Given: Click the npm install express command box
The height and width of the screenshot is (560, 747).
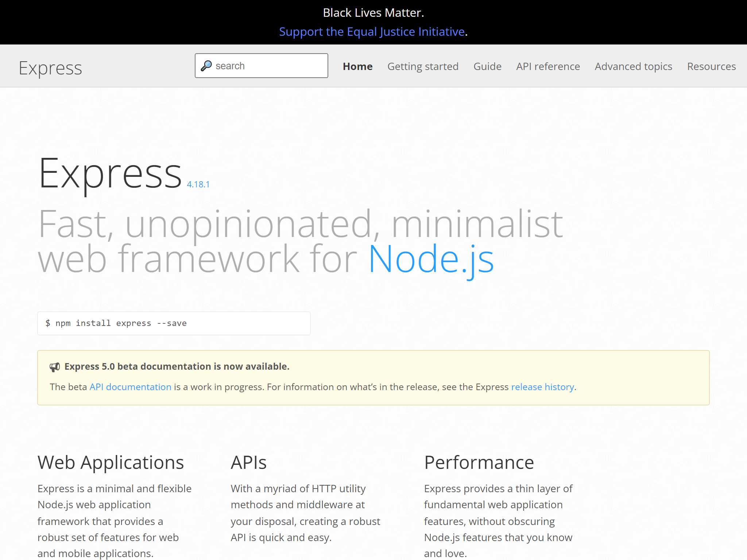Looking at the screenshot, I should [174, 323].
